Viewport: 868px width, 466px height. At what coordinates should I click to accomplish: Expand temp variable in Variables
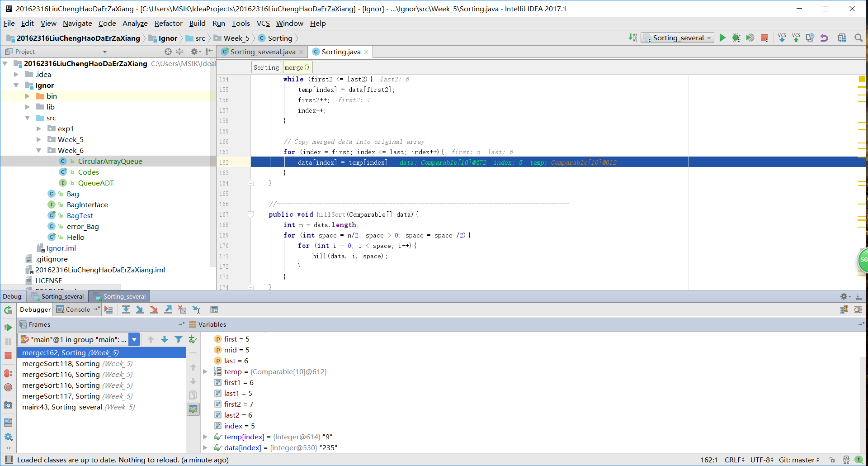pyautogui.click(x=205, y=371)
